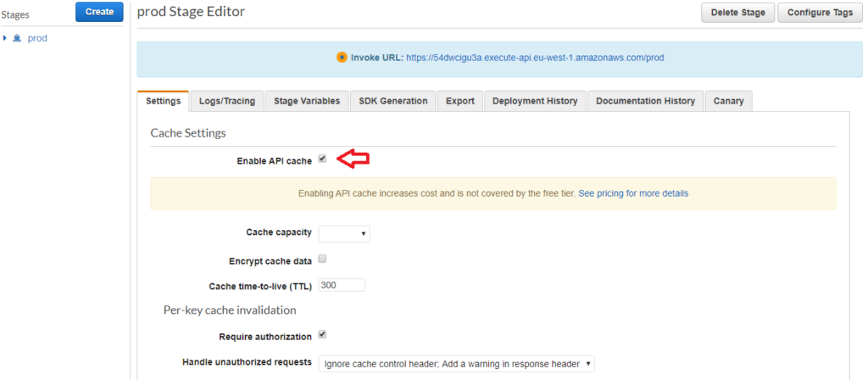Click the Cache time-to-live input field
Image resolution: width=868 pixels, height=380 pixels.
342,285
